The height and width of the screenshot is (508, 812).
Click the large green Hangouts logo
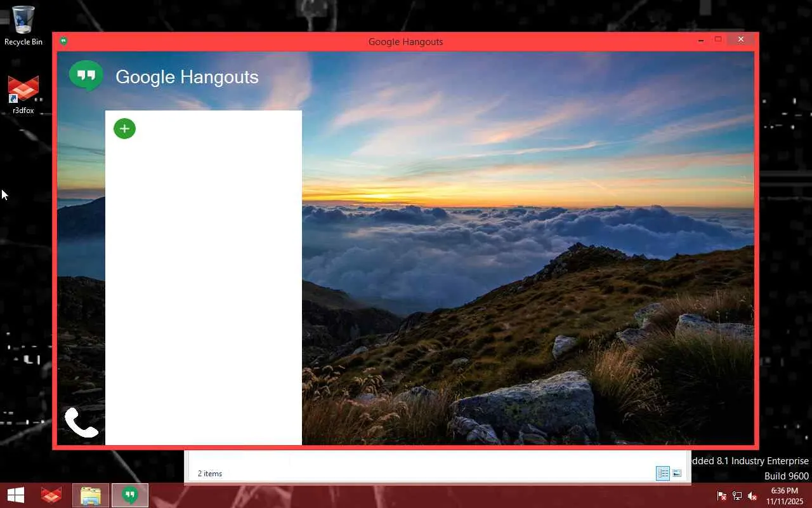tap(86, 76)
